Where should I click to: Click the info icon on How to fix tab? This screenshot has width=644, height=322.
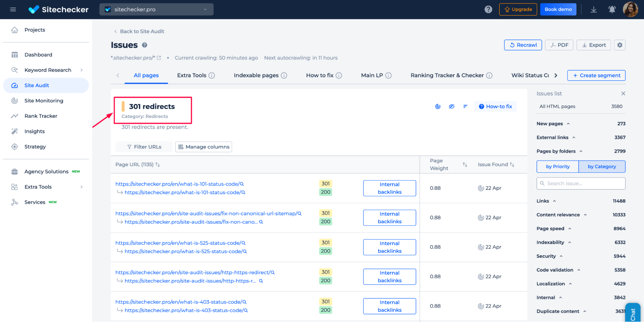coord(339,75)
